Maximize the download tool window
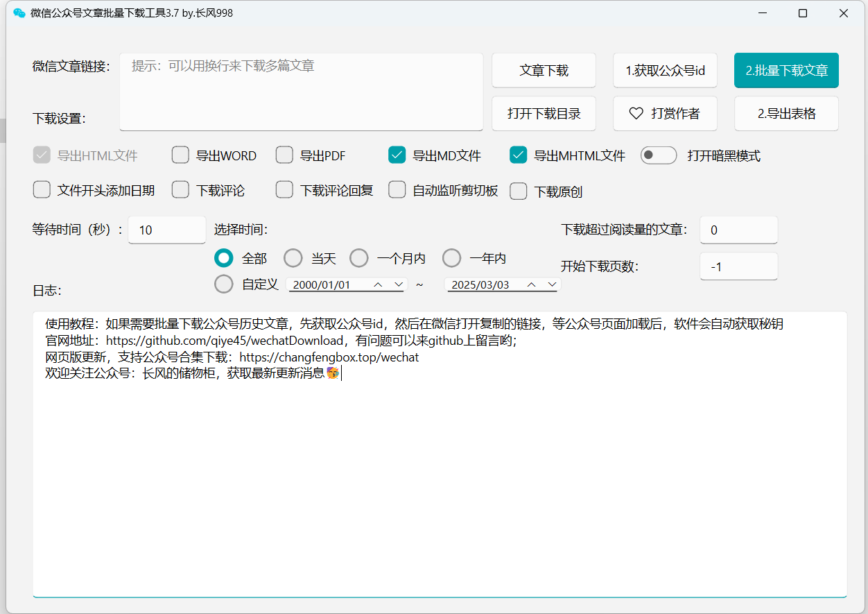The height and width of the screenshot is (614, 868). [803, 13]
